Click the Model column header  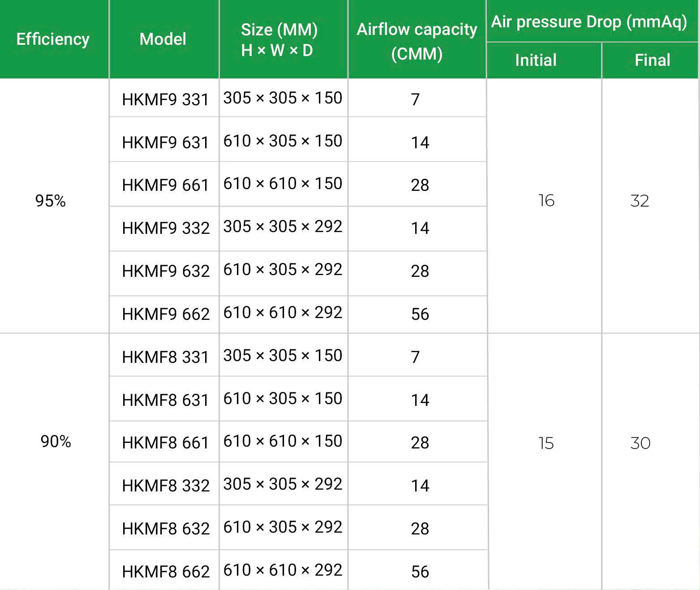coord(163,39)
